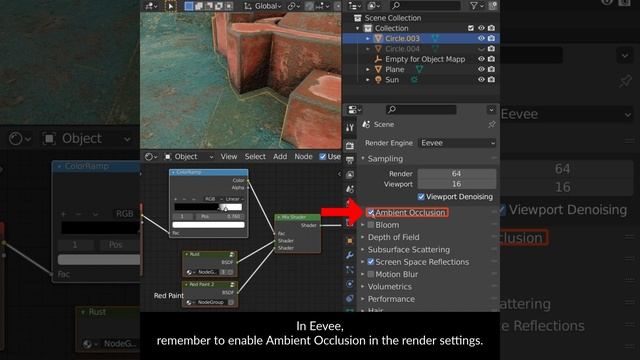
Task: Toggle the Ambient Occlusion checkbox
Action: (x=371, y=213)
